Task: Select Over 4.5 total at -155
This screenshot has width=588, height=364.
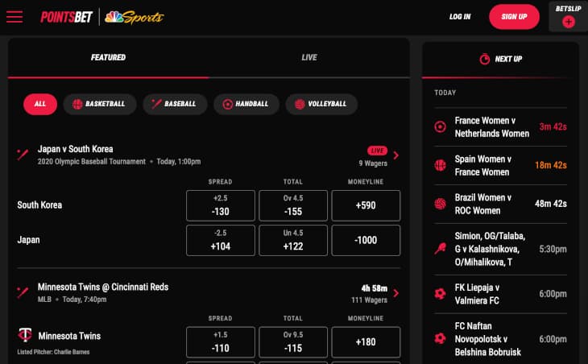Action: click(x=293, y=205)
